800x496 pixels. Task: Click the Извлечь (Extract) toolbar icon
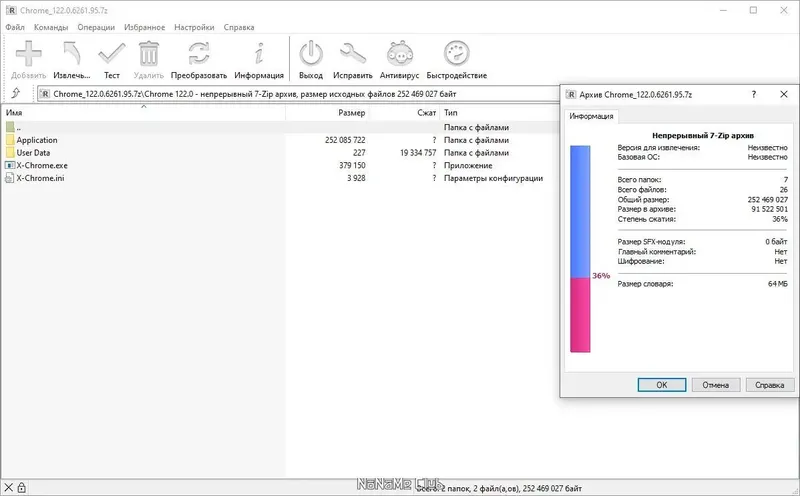coord(71,54)
